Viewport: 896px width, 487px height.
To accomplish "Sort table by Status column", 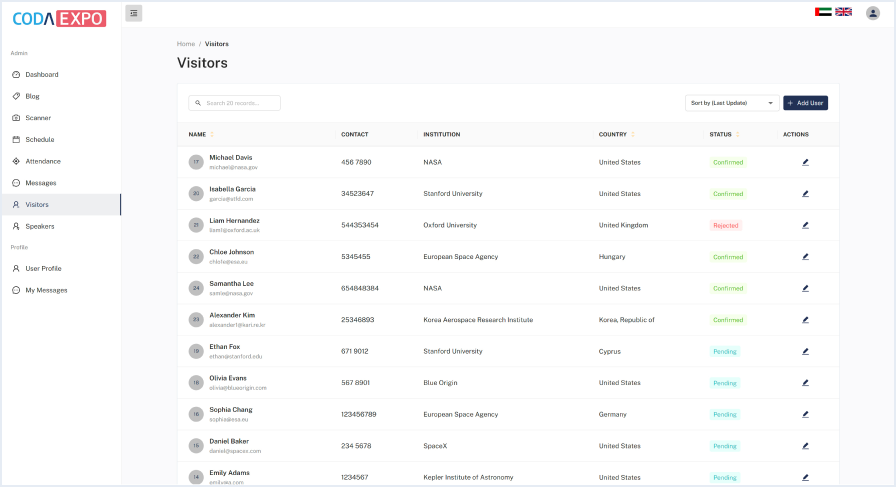I will click(x=738, y=134).
